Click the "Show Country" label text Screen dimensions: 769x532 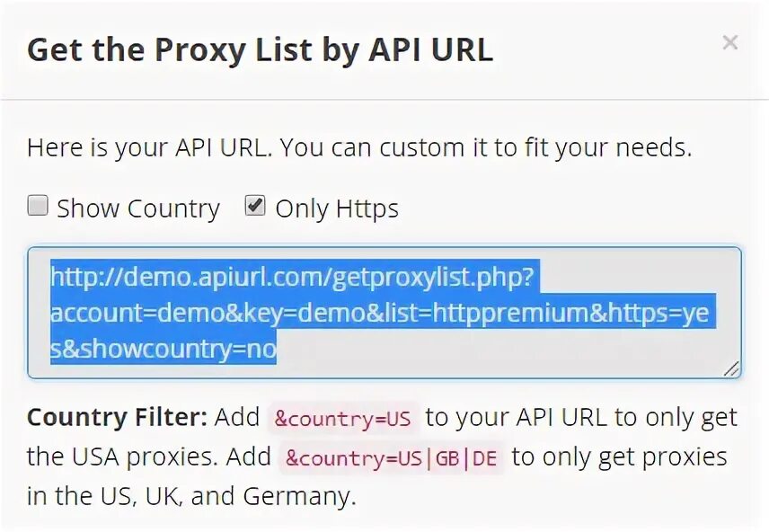pyautogui.click(x=137, y=209)
